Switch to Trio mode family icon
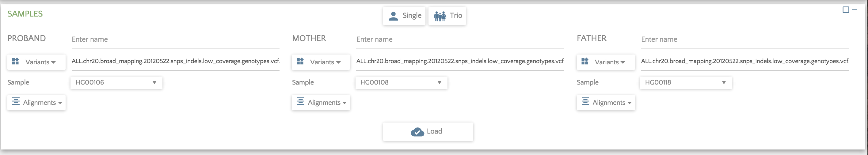868x155 pixels. coord(440,16)
